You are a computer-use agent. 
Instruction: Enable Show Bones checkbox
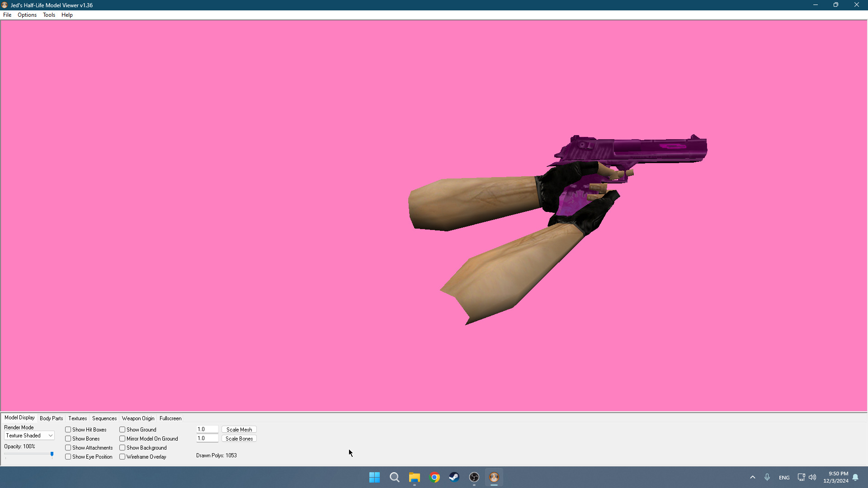pos(68,439)
